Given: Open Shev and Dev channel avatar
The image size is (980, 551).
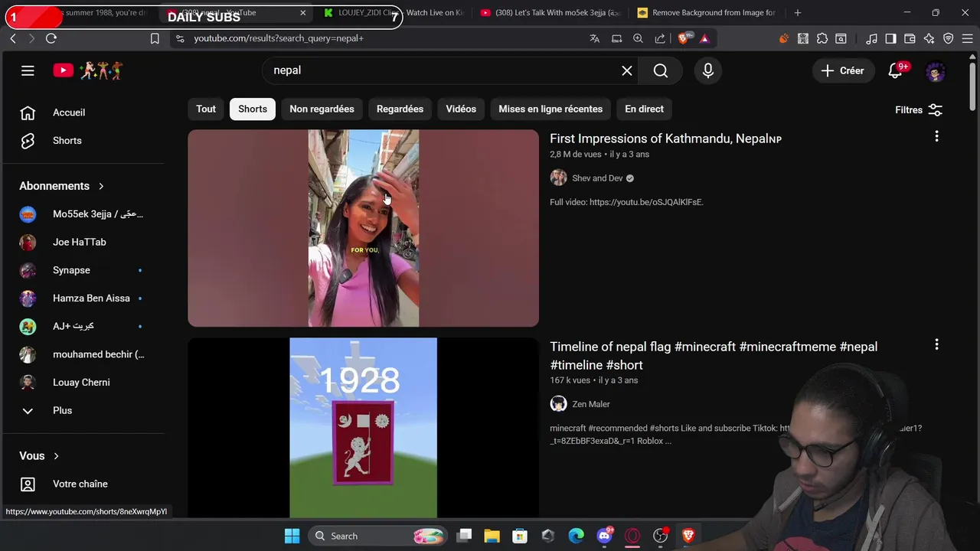Looking at the screenshot, I should point(558,178).
